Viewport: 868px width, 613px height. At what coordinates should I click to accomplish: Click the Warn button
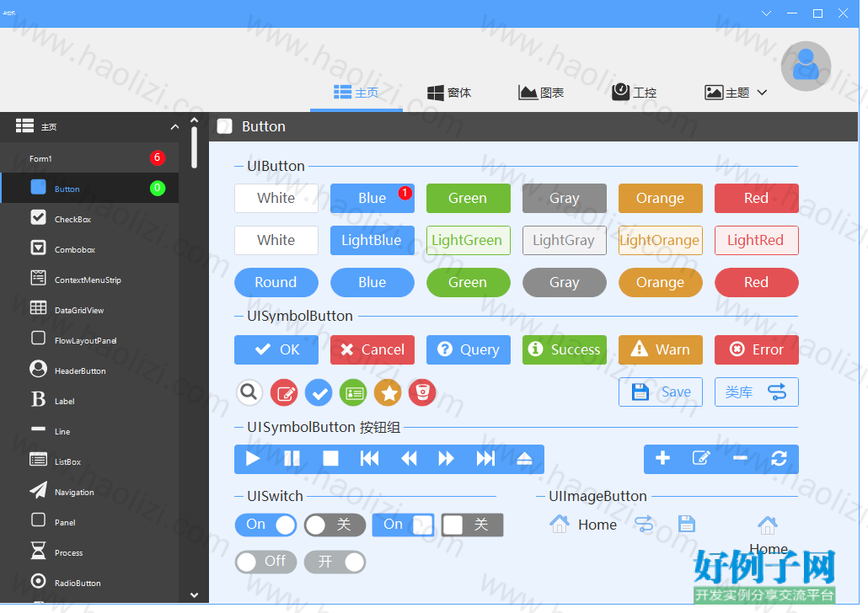click(x=661, y=349)
